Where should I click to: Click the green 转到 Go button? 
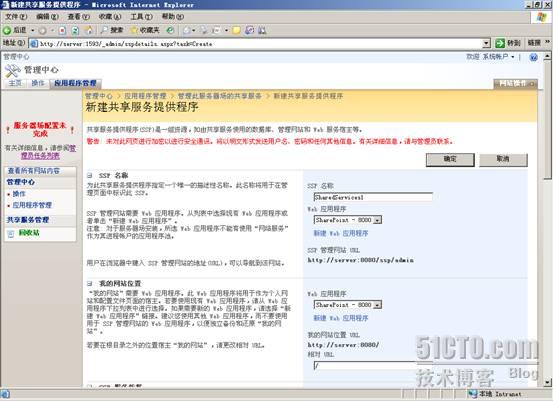coord(508,43)
